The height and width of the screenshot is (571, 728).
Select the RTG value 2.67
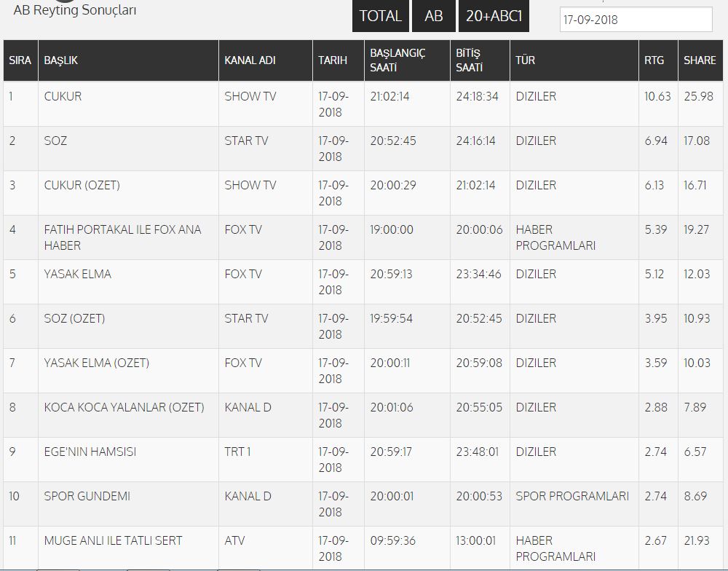[656, 540]
